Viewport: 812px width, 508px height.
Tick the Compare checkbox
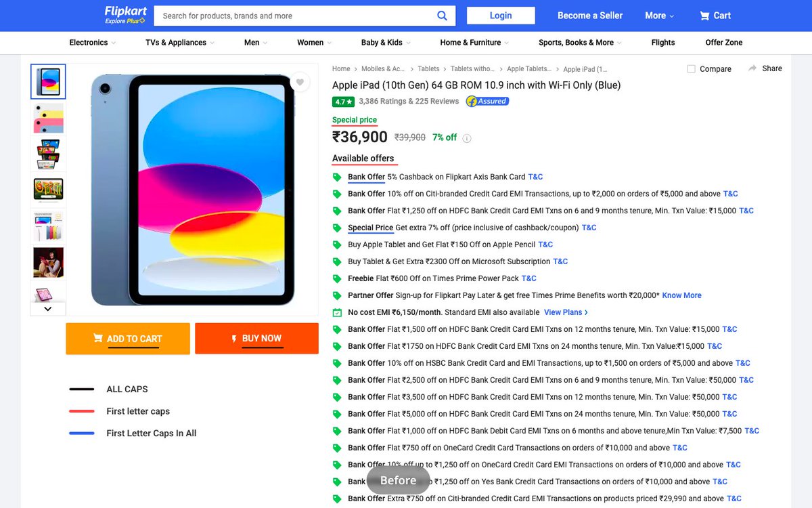691,69
